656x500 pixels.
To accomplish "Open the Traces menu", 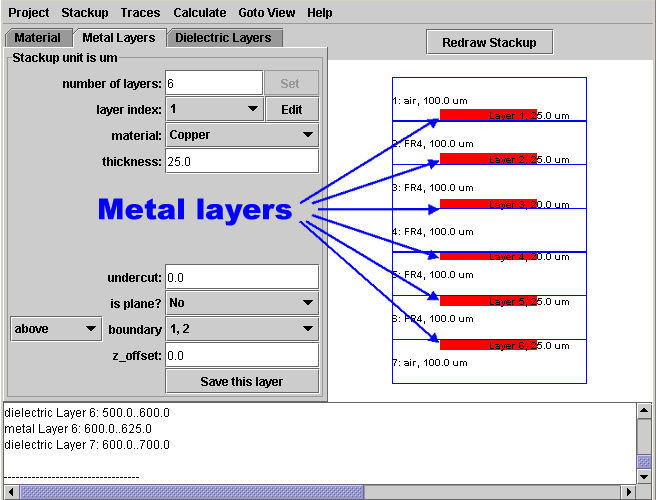I will (x=140, y=13).
